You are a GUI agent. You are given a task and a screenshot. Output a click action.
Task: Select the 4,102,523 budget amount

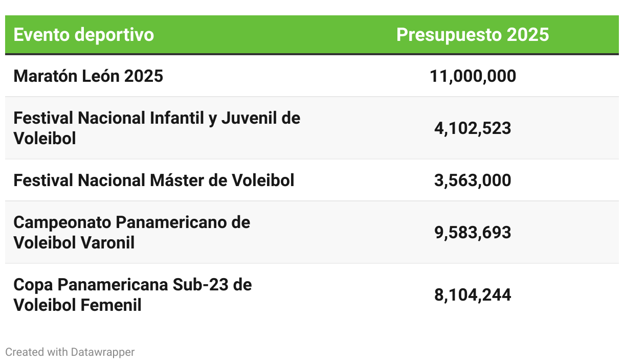tap(472, 128)
